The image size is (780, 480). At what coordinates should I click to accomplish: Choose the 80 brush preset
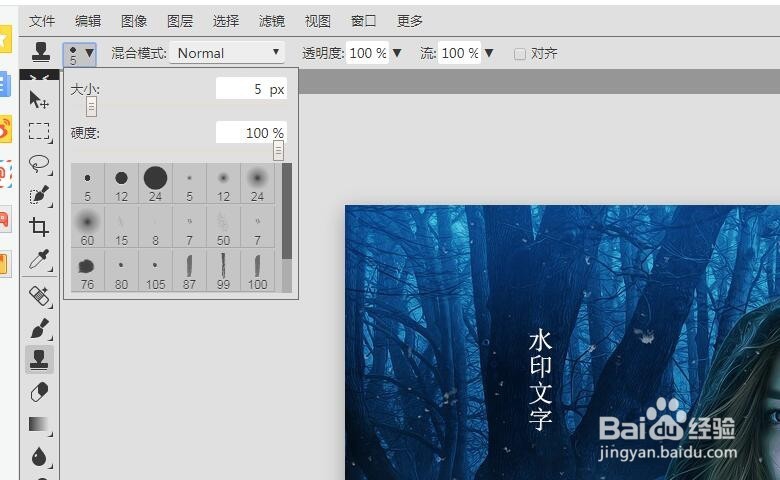pyautogui.click(x=121, y=271)
